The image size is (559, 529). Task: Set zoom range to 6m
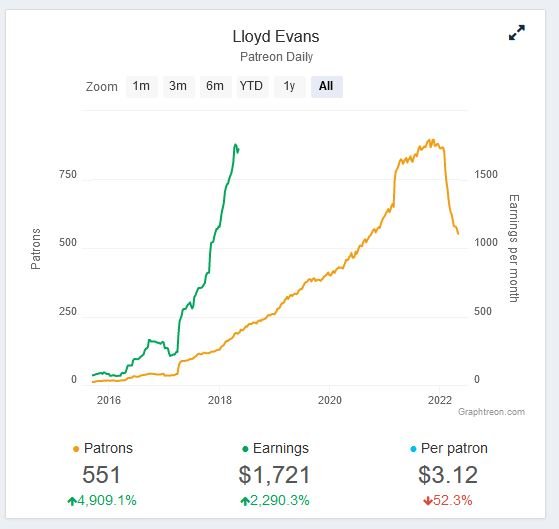(x=215, y=86)
